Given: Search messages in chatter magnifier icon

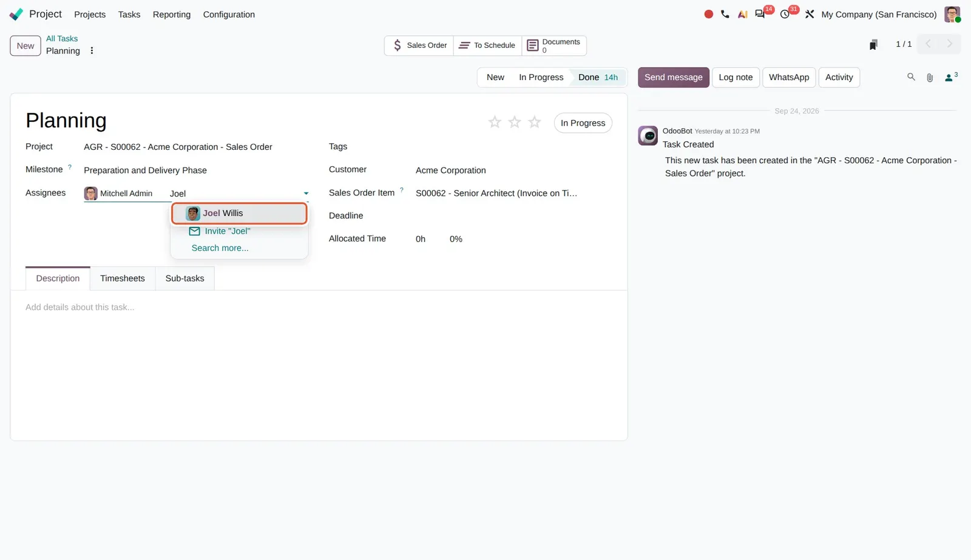Looking at the screenshot, I should [911, 77].
